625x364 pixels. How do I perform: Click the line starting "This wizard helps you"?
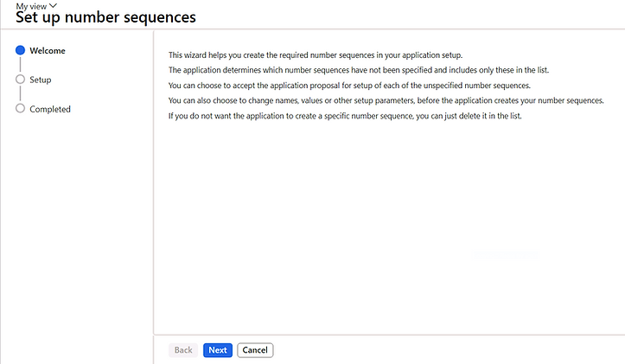[x=316, y=54]
